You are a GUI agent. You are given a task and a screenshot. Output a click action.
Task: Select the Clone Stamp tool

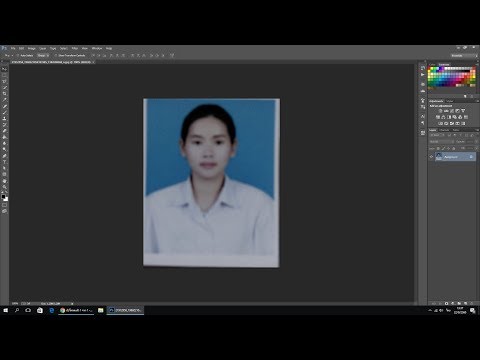[4, 119]
